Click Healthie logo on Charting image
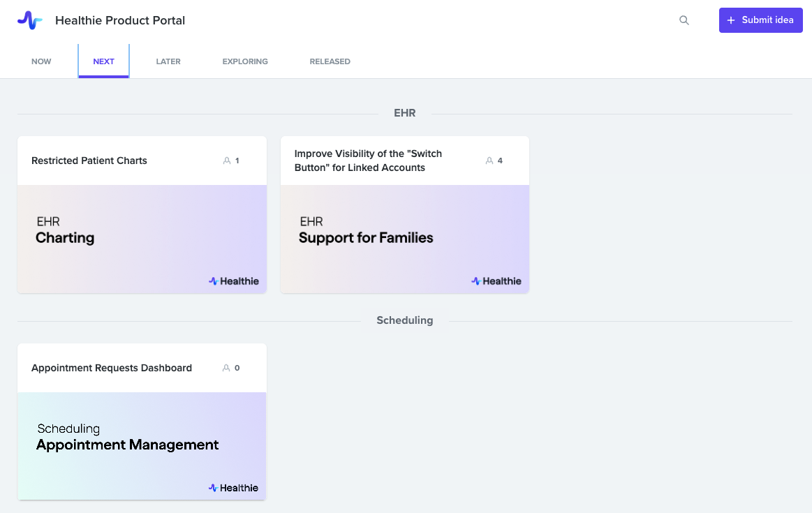The width and height of the screenshot is (812, 513). [x=234, y=281]
